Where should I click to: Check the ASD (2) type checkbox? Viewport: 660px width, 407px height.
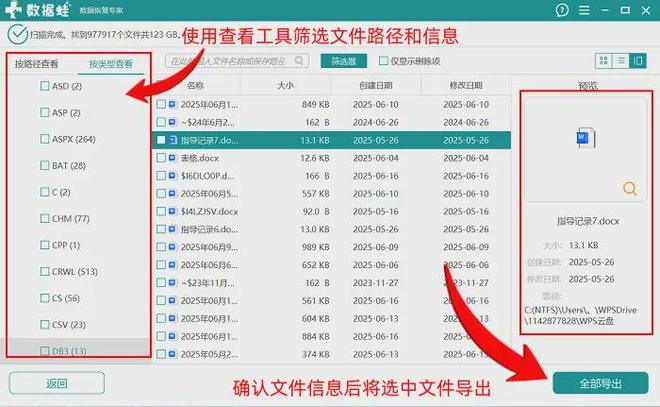[x=45, y=86]
